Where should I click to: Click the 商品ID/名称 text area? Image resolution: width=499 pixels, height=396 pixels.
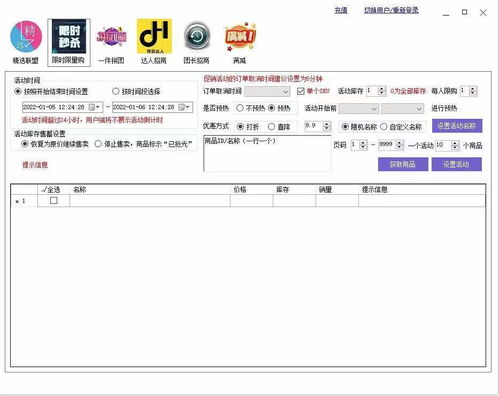tap(267, 154)
